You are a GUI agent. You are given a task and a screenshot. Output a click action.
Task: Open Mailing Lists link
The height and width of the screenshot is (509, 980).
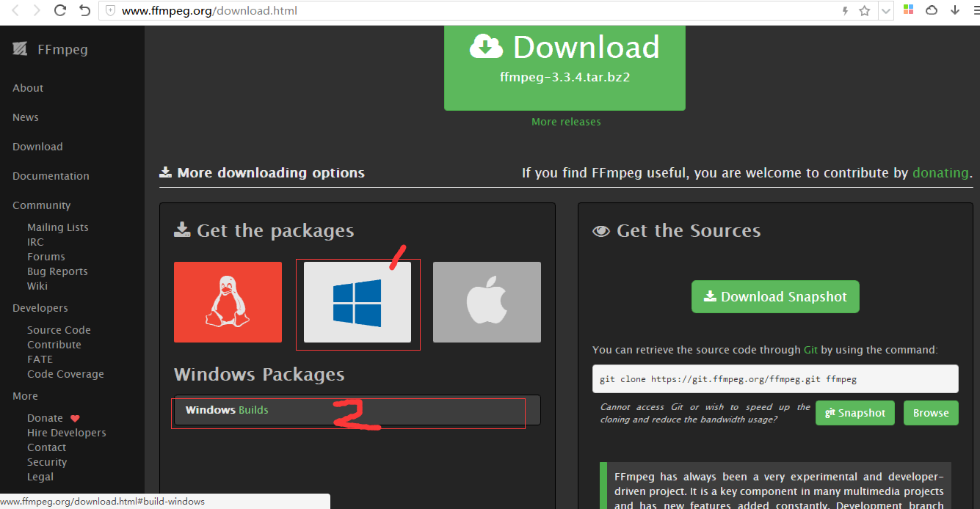coord(58,227)
